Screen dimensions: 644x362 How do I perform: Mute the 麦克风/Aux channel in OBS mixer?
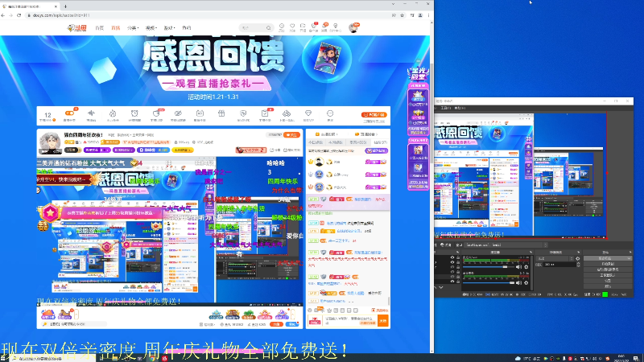(x=519, y=267)
